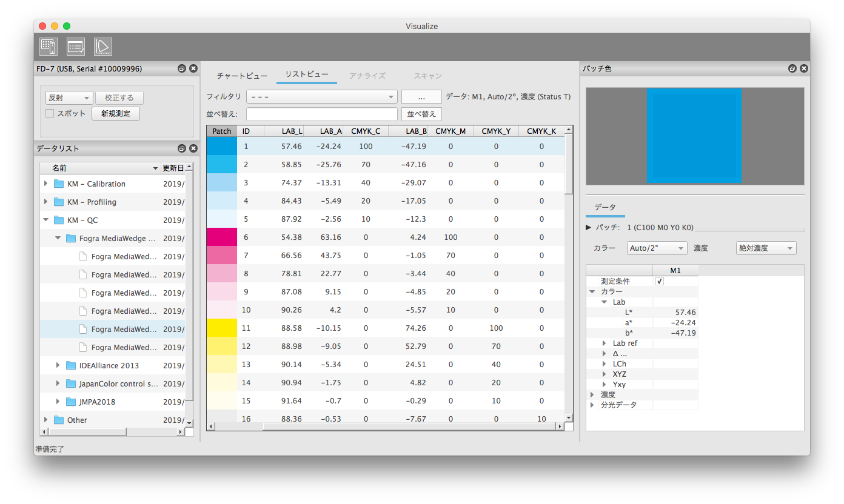Toggle the 測定条件 M1 checkbox
Screen dimensions: 844x504
coord(660,282)
